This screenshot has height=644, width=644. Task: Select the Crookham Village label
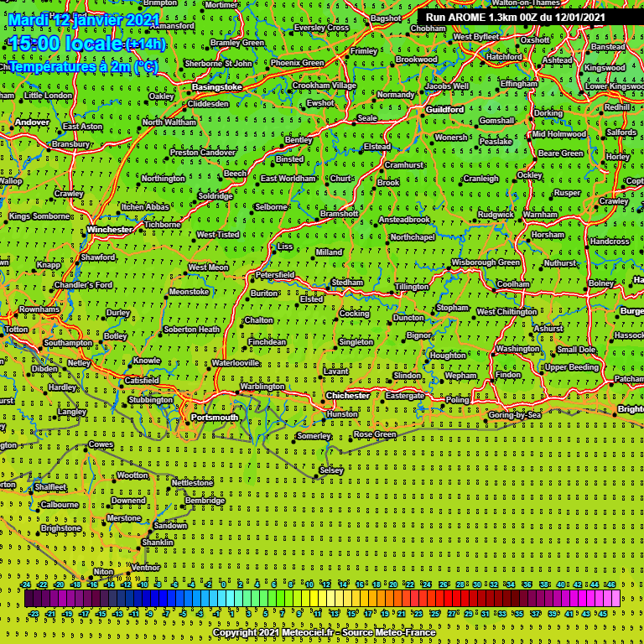324,86
